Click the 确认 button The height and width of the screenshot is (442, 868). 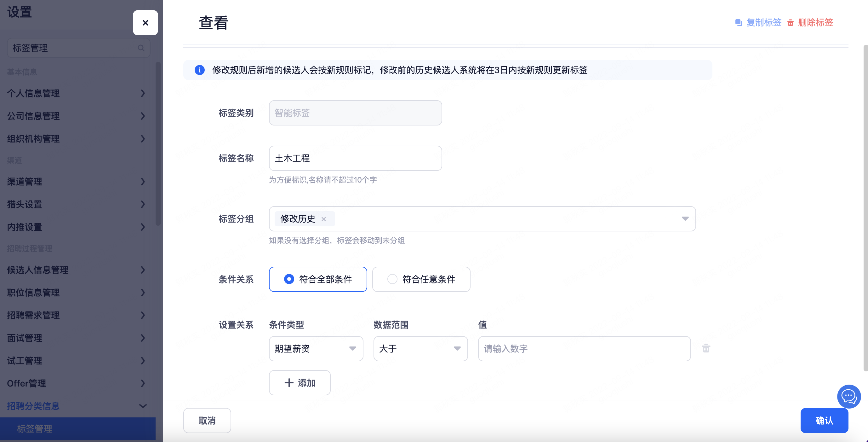(824, 421)
